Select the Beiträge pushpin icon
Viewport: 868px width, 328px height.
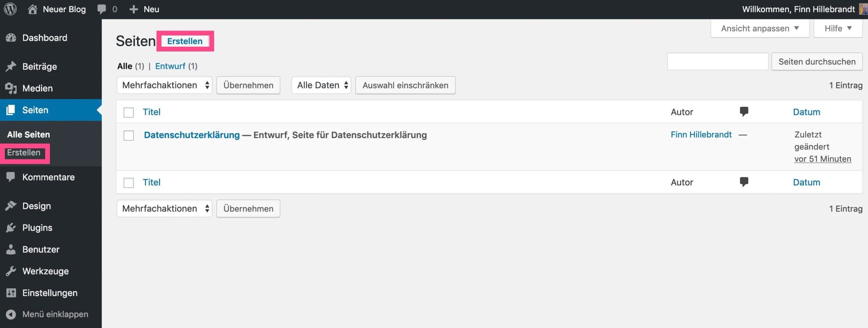point(11,66)
